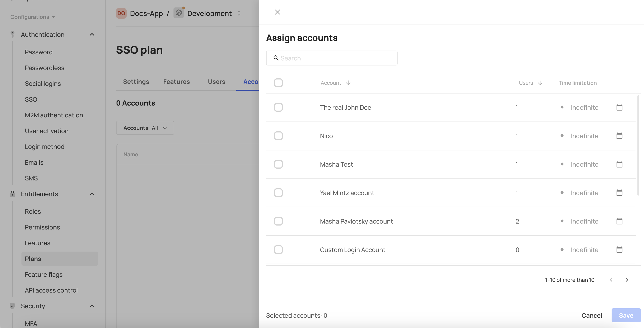Screen dimensions: 644x328
Task: Switch to the Settings tab
Action: coord(136,81)
